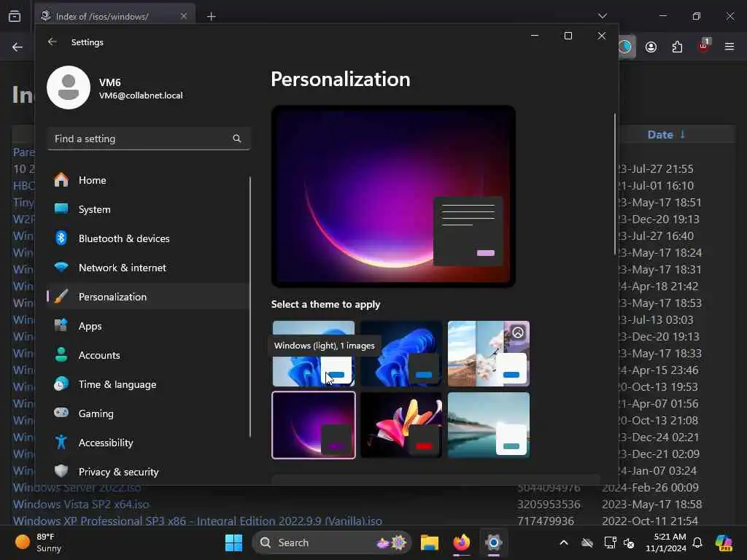The width and height of the screenshot is (747, 560).
Task: Click the Accounts person icon
Action: (61, 355)
